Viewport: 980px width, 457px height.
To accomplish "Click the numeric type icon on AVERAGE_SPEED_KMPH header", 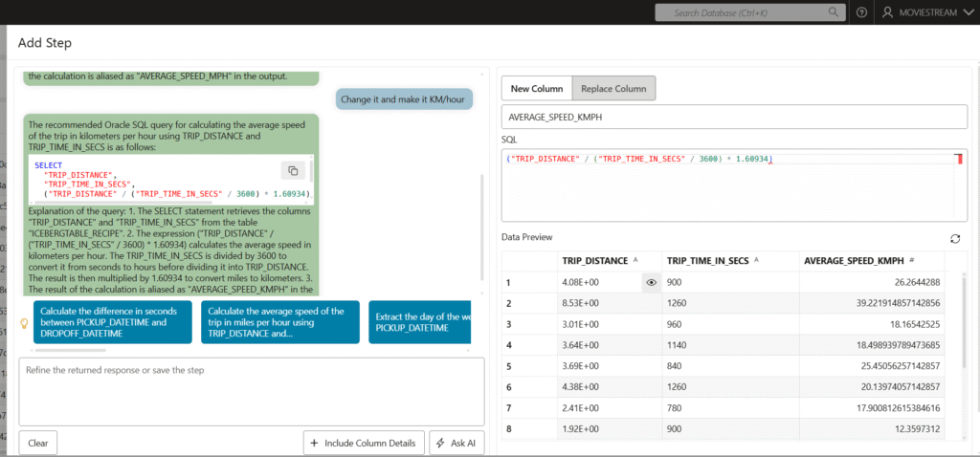I will click(911, 260).
